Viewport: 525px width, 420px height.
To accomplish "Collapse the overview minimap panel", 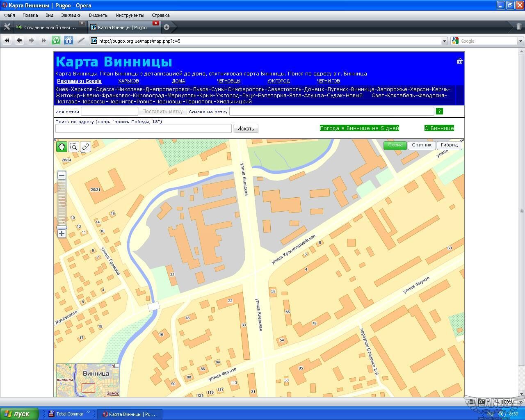I will [117, 366].
